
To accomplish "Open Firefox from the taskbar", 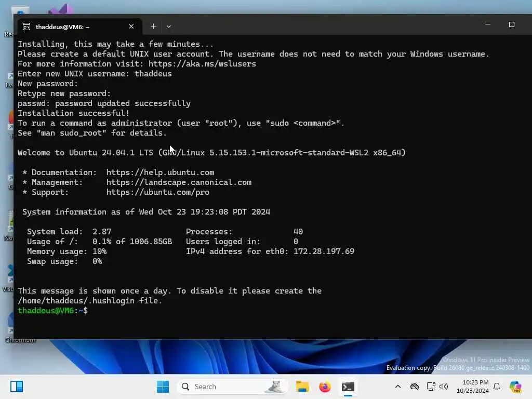I will (325, 387).
